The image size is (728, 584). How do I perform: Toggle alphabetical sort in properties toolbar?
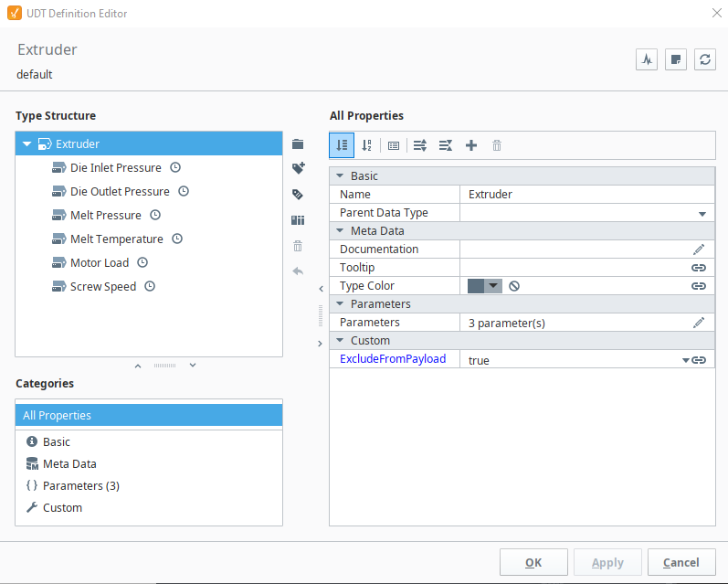(367, 145)
